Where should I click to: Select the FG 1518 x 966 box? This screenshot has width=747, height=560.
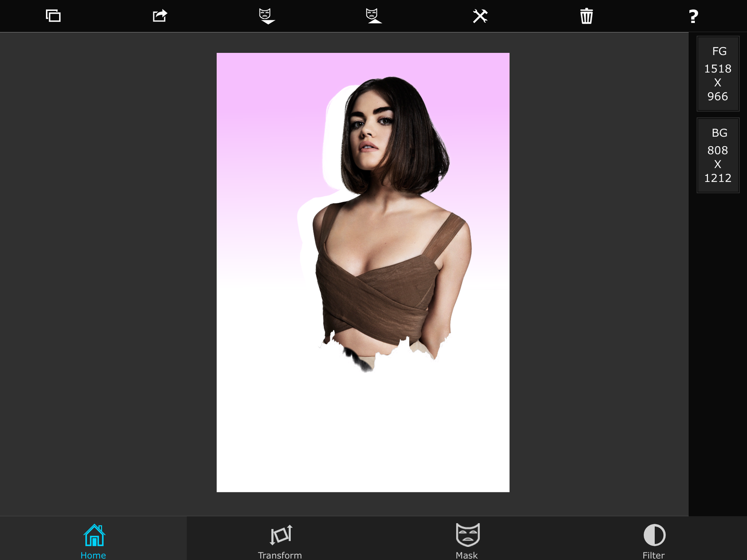(717, 74)
